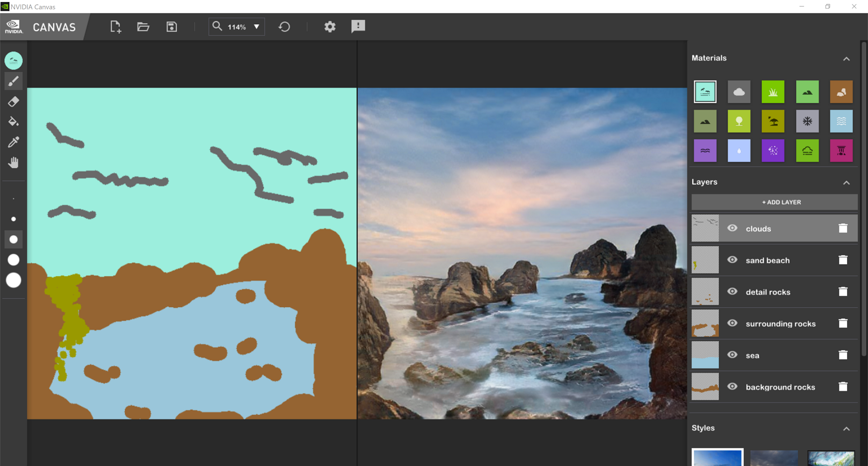Select the River material purple swatch

tap(705, 150)
